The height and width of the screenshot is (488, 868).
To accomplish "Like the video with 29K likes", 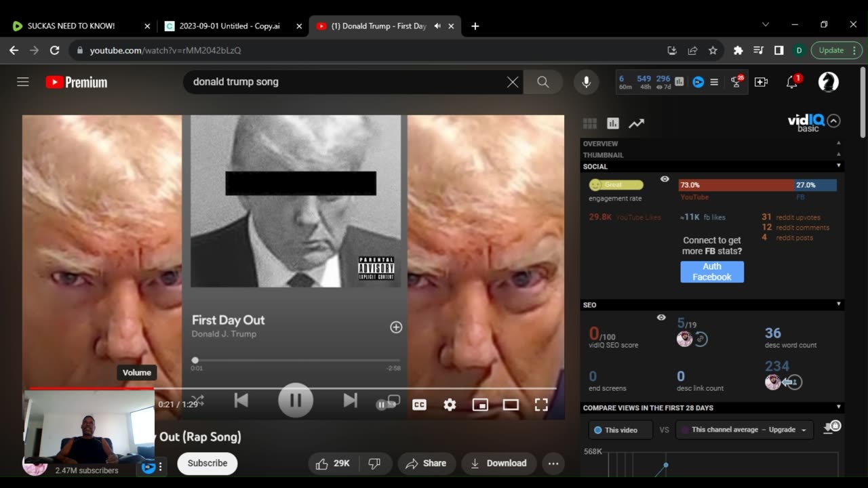I will tap(333, 464).
